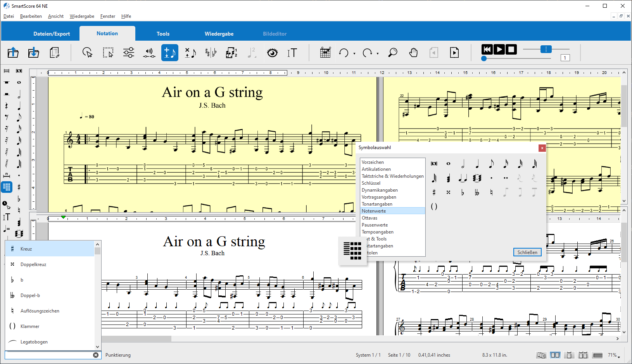Select Pausenwerte in the symbol category list
Screen dimensions: 632x364
click(375, 225)
